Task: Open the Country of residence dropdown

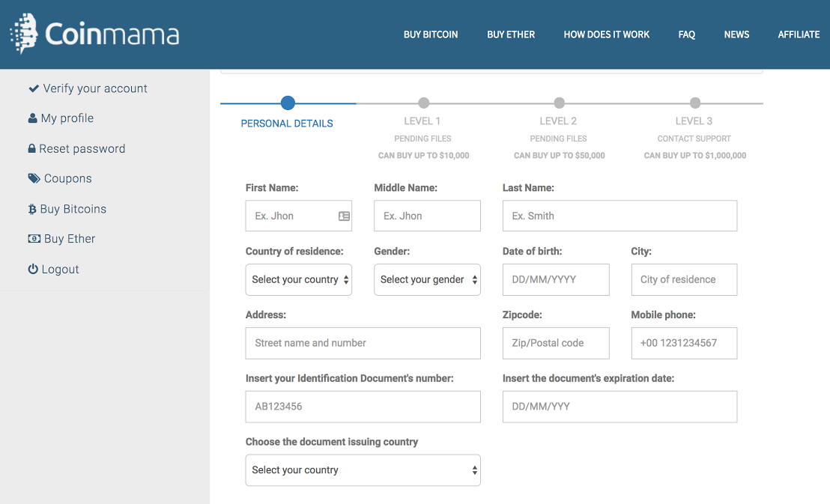Action: point(299,280)
